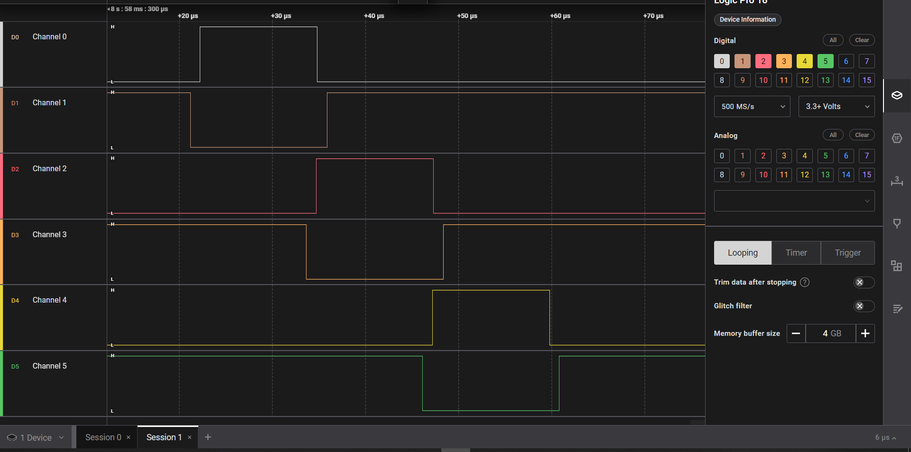Open the 500 MS/s sample rate dropdown

[x=752, y=106]
